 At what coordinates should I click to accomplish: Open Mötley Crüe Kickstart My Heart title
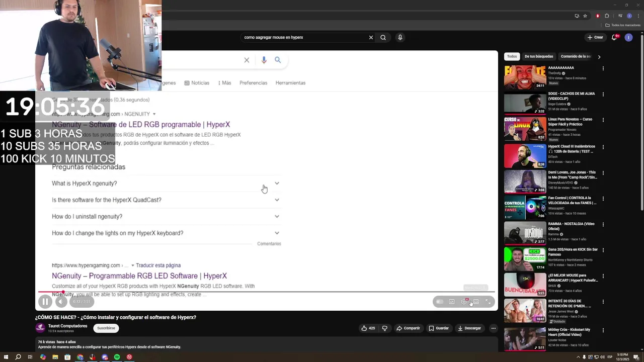pos(569,332)
